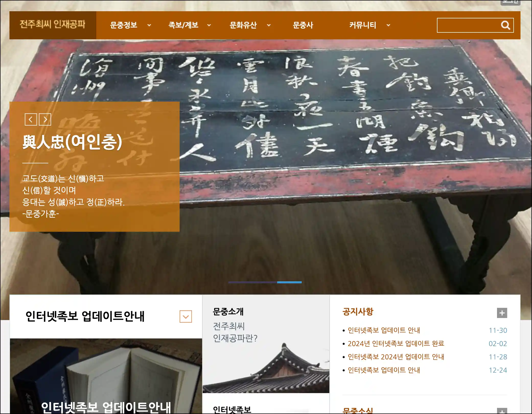Select first slide indicator bar
The width and height of the screenshot is (532, 414).
click(240, 282)
